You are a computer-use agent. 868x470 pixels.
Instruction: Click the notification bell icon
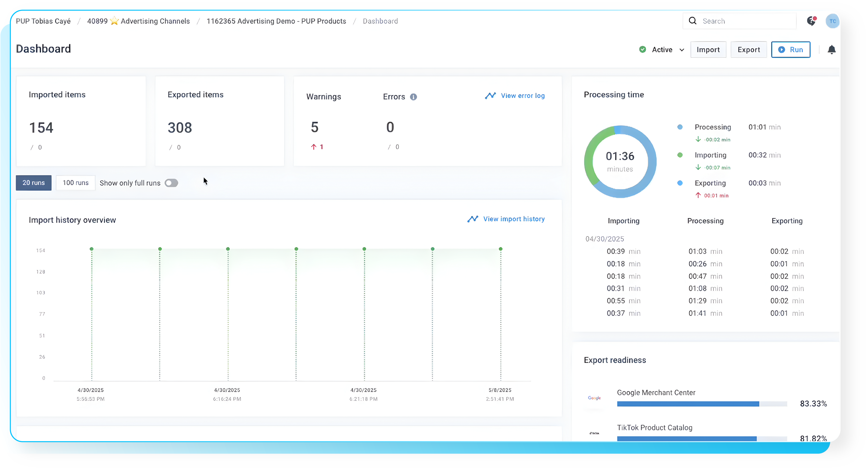pyautogui.click(x=831, y=50)
